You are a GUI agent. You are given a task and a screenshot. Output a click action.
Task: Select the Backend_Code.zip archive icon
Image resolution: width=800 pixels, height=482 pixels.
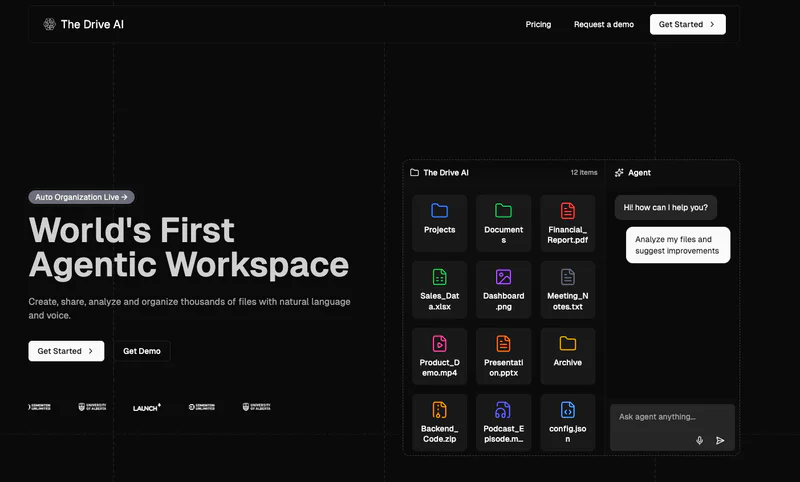pos(439,410)
